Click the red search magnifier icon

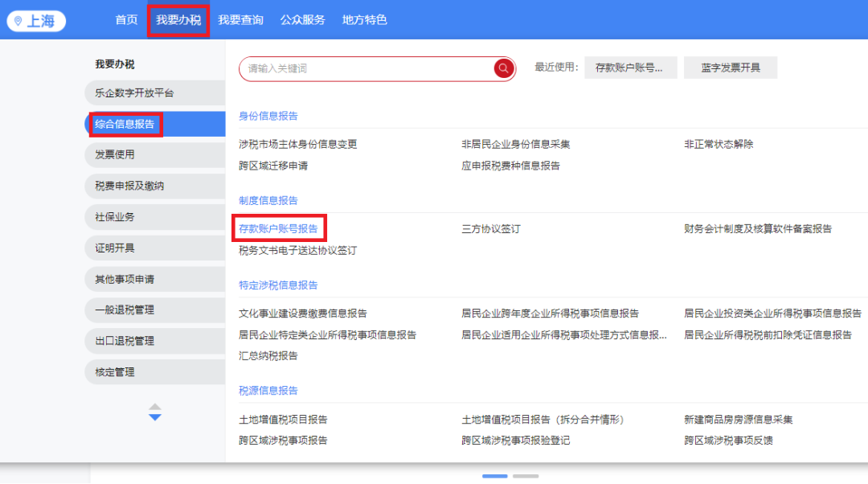pyautogui.click(x=504, y=68)
